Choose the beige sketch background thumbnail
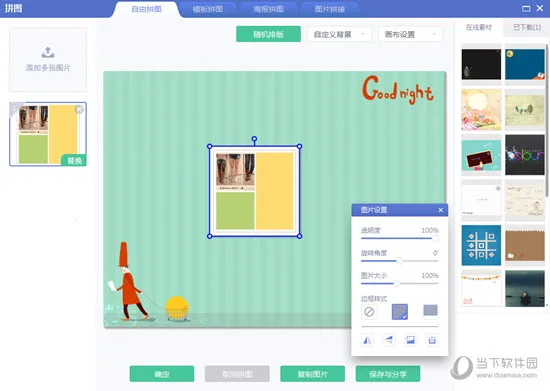 525,200
